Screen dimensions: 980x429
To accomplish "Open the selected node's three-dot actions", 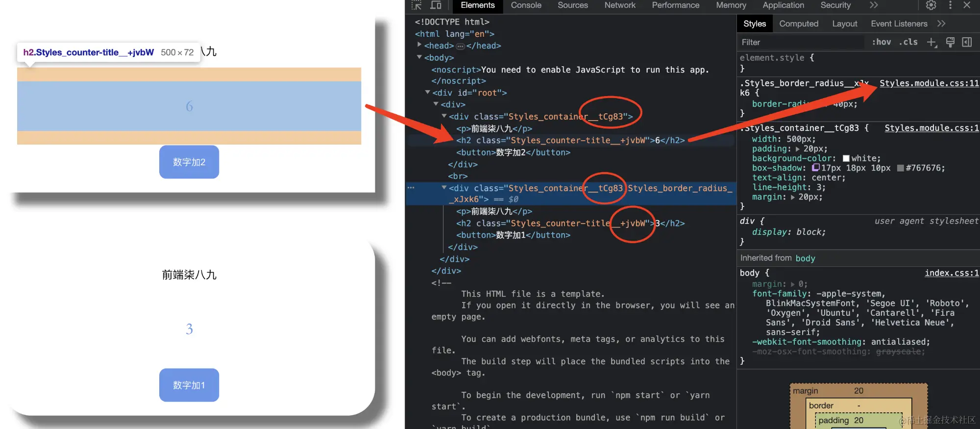I will [x=411, y=188].
